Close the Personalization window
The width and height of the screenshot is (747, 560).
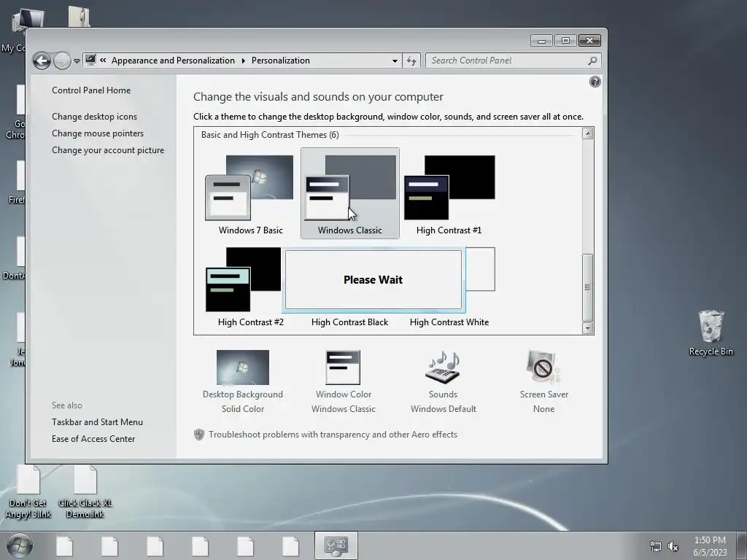[x=589, y=41]
